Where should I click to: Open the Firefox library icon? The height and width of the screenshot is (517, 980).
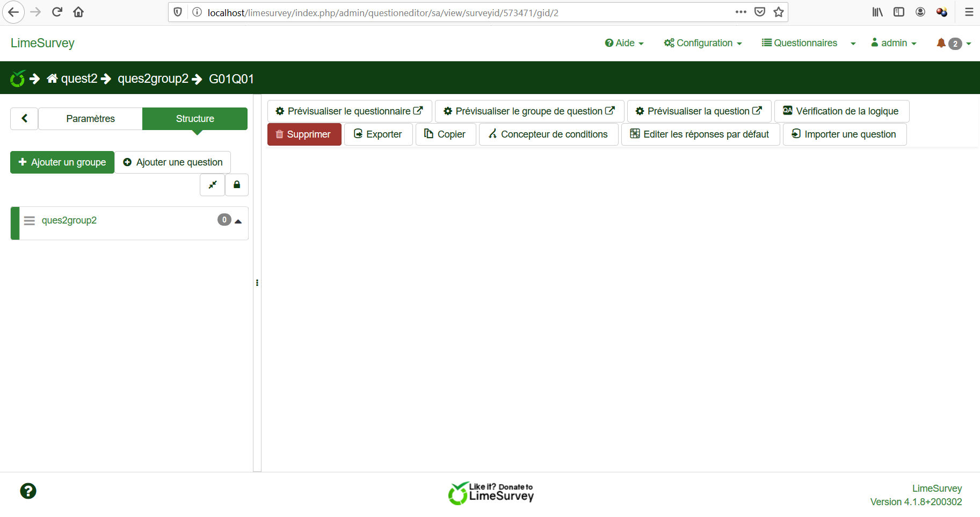tap(877, 12)
